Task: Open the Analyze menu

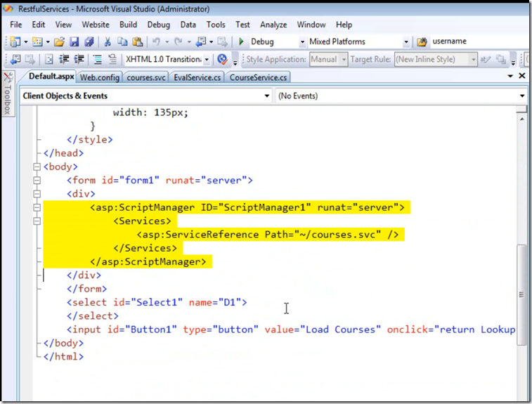Action: (273, 25)
